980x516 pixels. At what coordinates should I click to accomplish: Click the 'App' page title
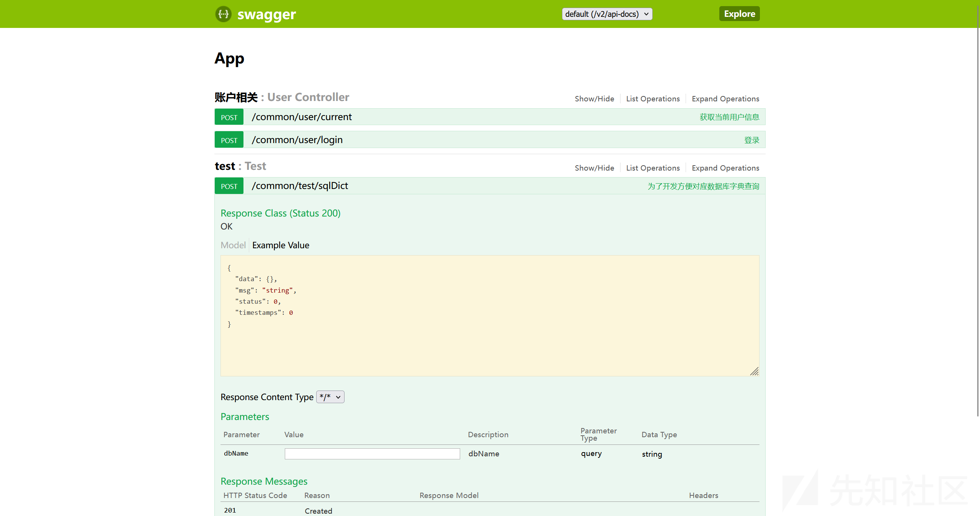(229, 59)
